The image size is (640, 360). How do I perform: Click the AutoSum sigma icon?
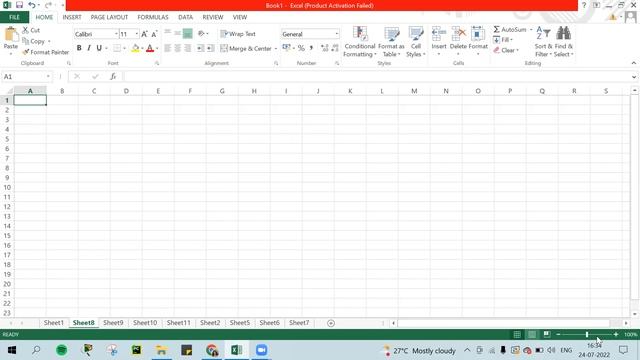[x=496, y=29]
